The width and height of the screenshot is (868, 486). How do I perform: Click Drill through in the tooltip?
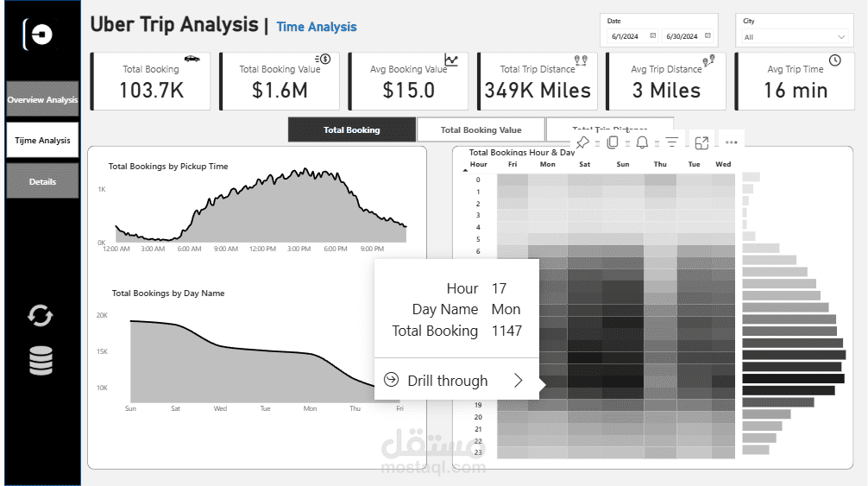click(448, 381)
